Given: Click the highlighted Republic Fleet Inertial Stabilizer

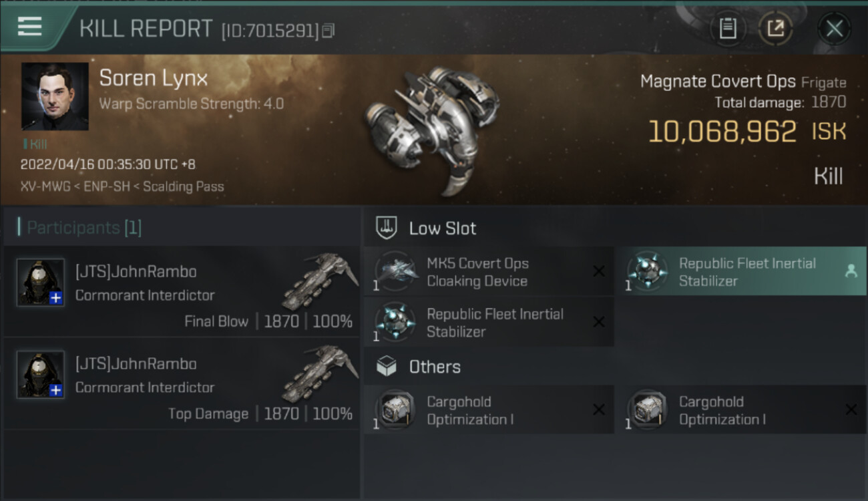Looking at the screenshot, I should click(746, 272).
